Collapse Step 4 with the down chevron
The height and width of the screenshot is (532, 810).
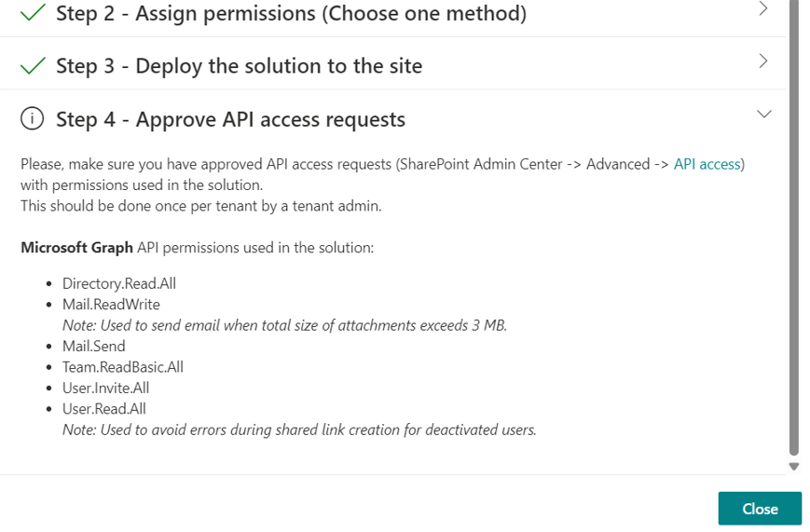pos(764,114)
